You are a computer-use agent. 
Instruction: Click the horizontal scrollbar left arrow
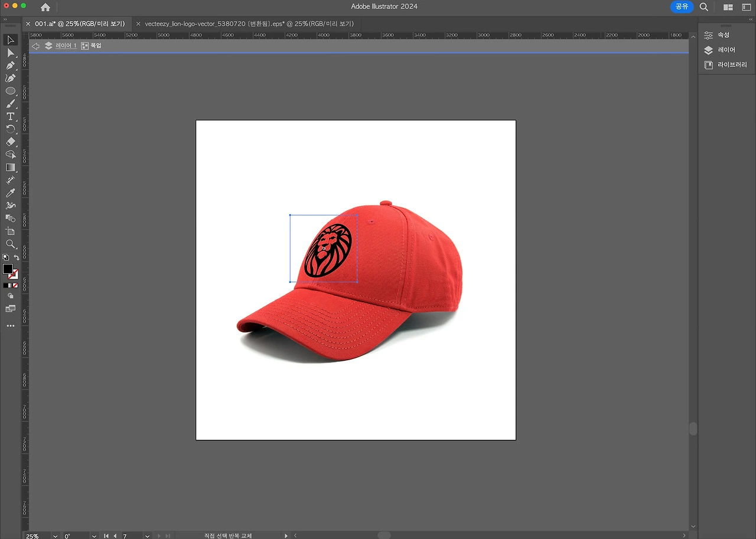[x=295, y=536]
